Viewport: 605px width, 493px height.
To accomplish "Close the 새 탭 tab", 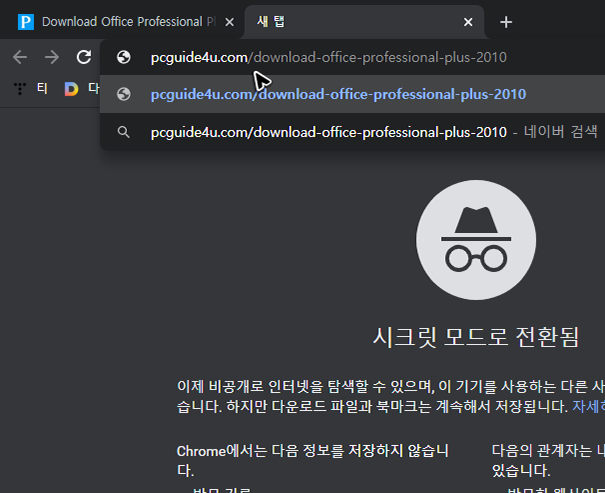I will (x=468, y=22).
